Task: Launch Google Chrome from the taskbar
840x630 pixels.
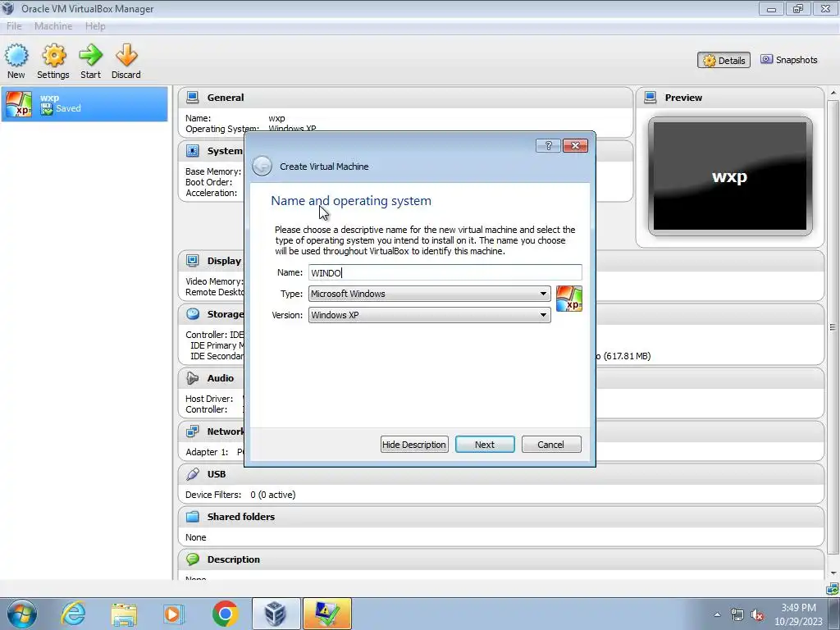Action: [x=225, y=614]
